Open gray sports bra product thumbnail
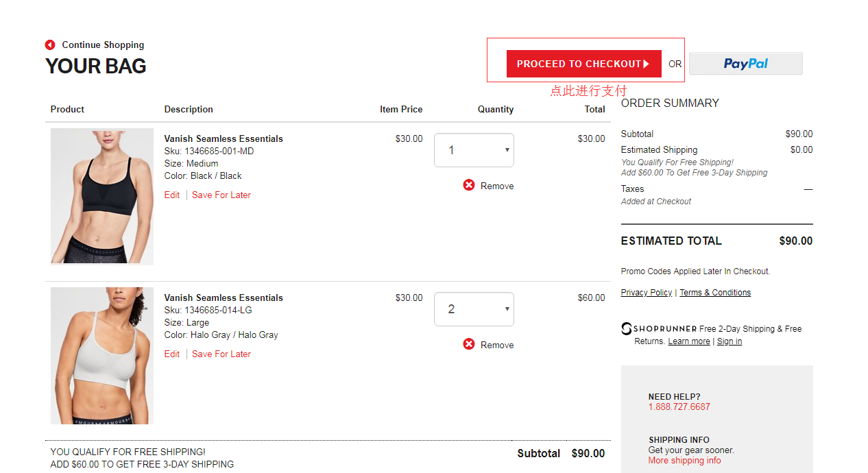Image resolution: width=868 pixels, height=473 pixels. 102,355
